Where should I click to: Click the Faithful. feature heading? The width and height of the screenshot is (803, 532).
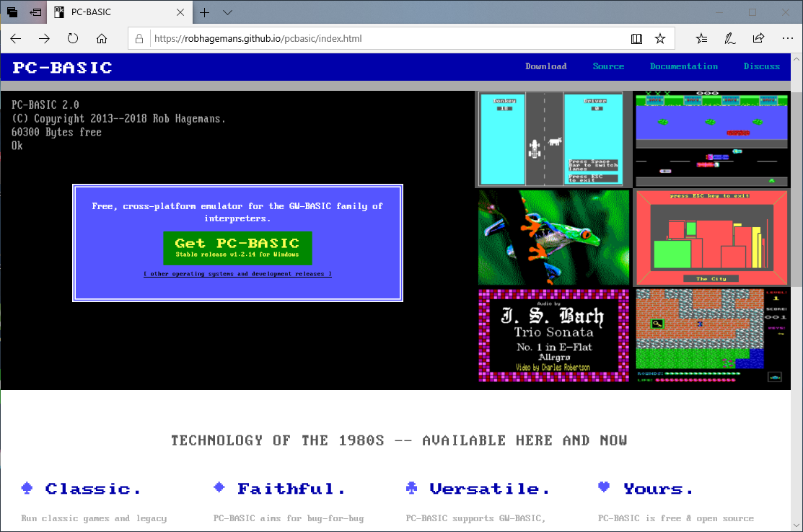[291, 489]
